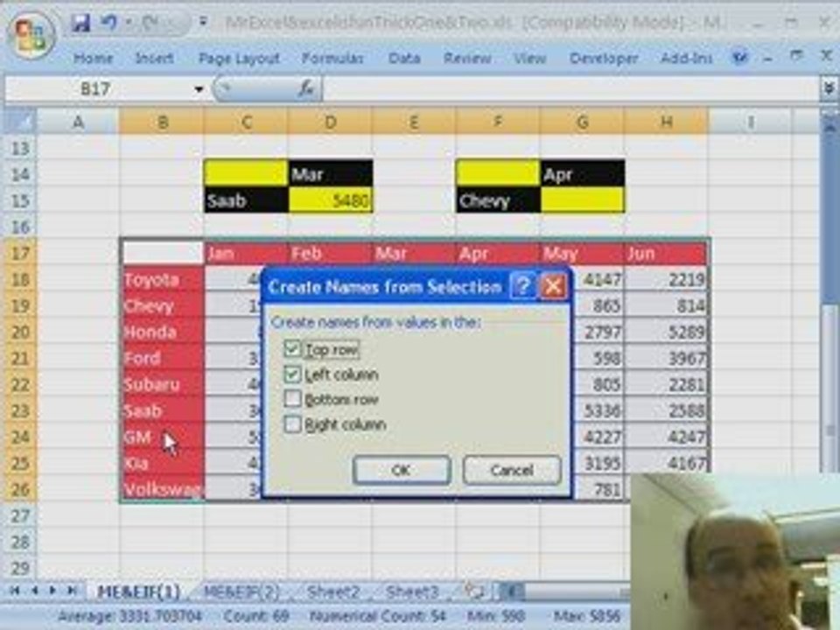Image resolution: width=840 pixels, height=630 pixels.
Task: Select the cell containing Chevy in row 15
Action: 498,200
